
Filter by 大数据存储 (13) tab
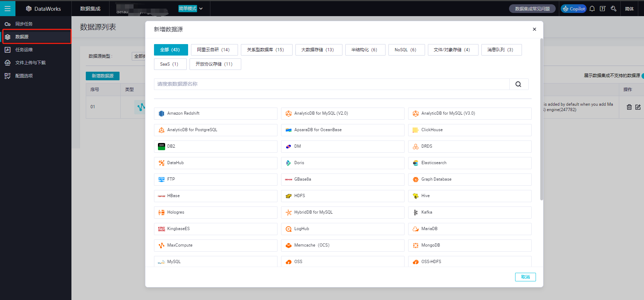(x=319, y=50)
